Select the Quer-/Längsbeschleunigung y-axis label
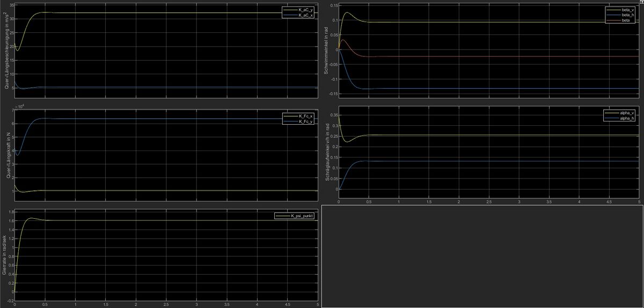Screen dimensions: 644x308 pyautogui.click(x=4, y=50)
